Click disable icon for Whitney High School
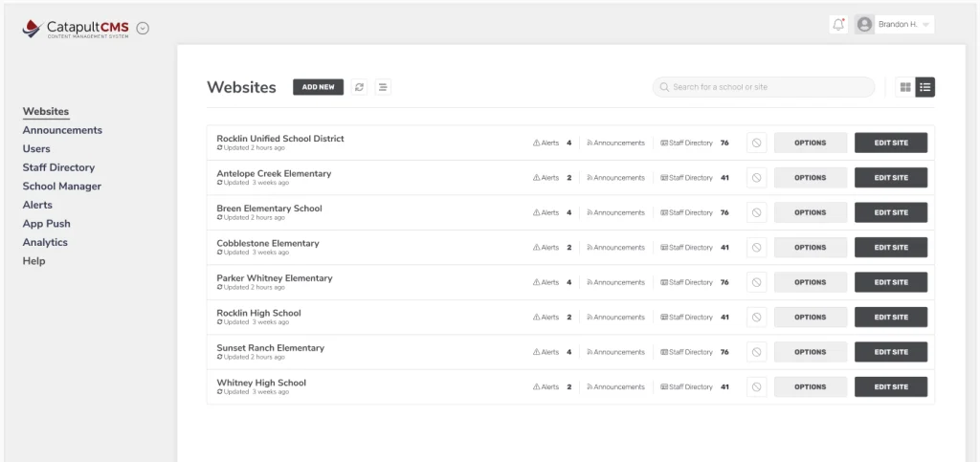The width and height of the screenshot is (980, 462). click(756, 387)
